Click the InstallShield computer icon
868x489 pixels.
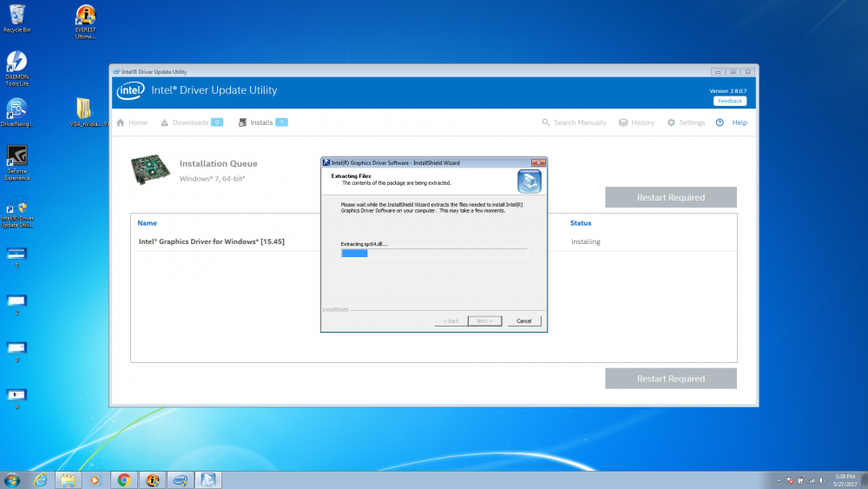[x=529, y=182]
